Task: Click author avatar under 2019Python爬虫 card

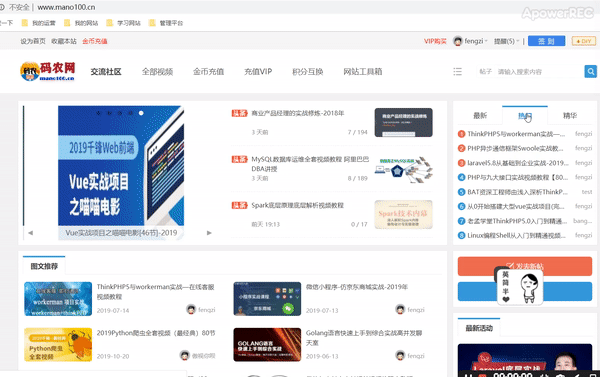Action: point(185,355)
